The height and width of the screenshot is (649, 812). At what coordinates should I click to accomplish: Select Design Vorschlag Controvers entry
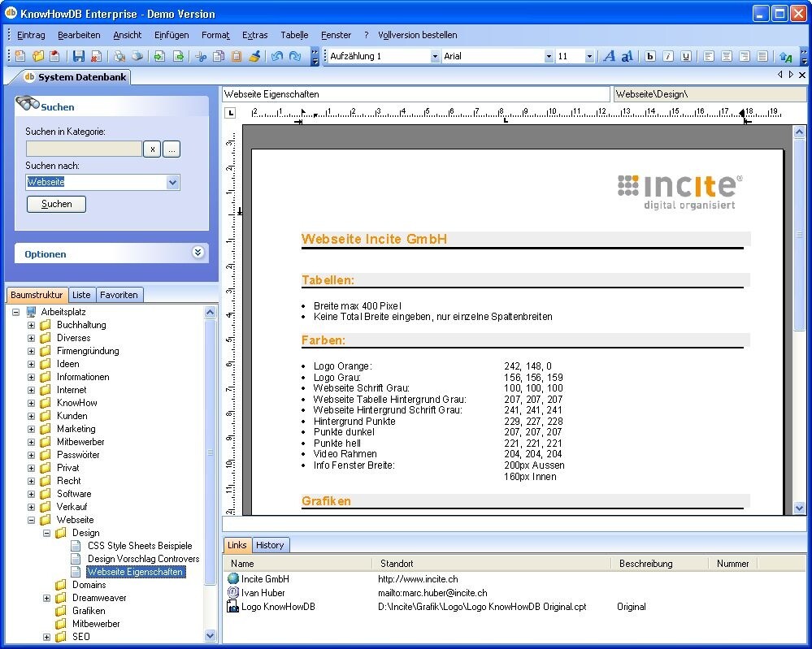click(143, 558)
